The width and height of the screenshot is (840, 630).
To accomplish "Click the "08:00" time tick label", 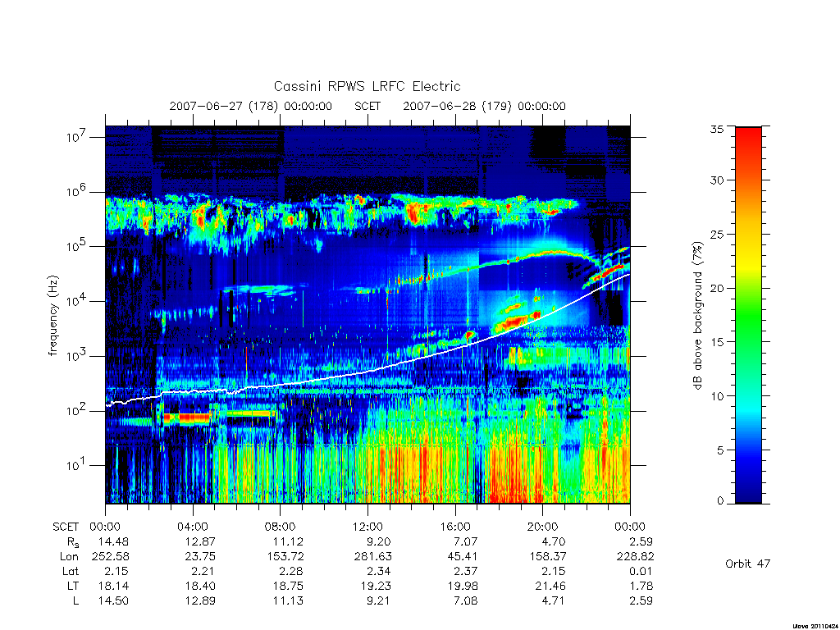I will point(280,527).
